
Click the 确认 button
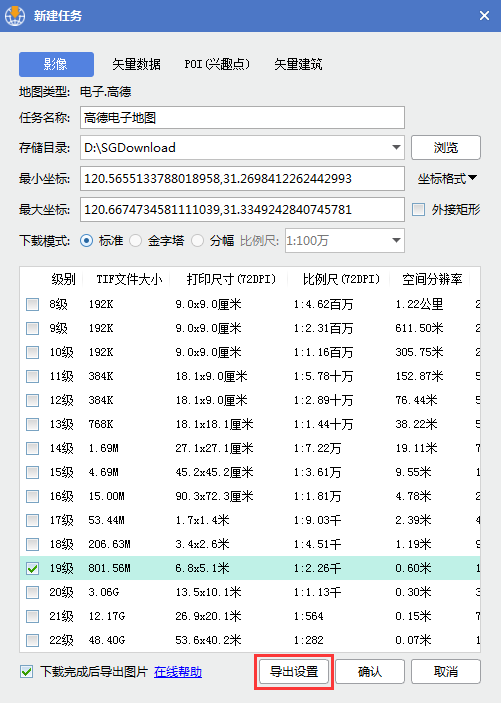[370, 672]
